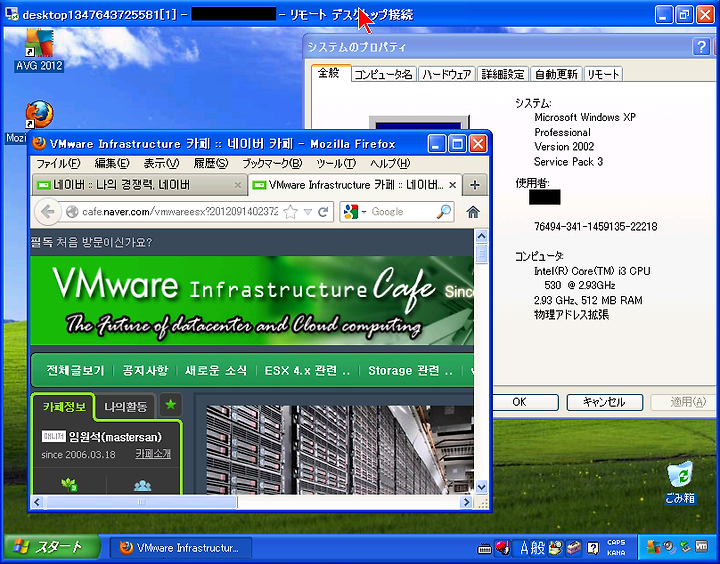Go to Firefox home page icon
The image size is (720, 564).
click(x=473, y=212)
